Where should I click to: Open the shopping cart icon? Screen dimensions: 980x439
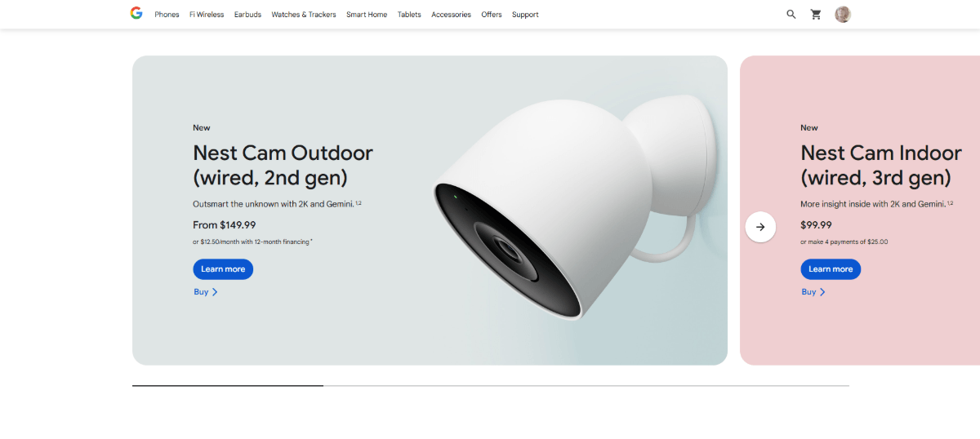816,14
